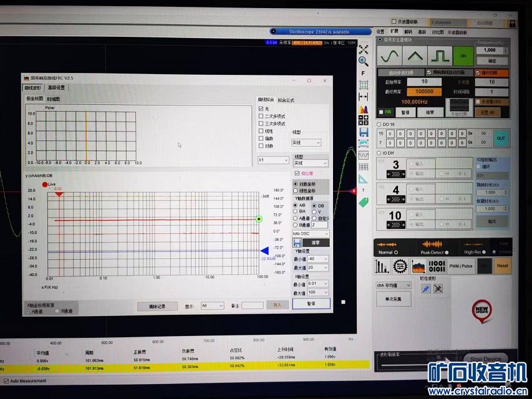Open the X-axis maximum 100 dropdown
532x399 pixels.
pos(318,292)
